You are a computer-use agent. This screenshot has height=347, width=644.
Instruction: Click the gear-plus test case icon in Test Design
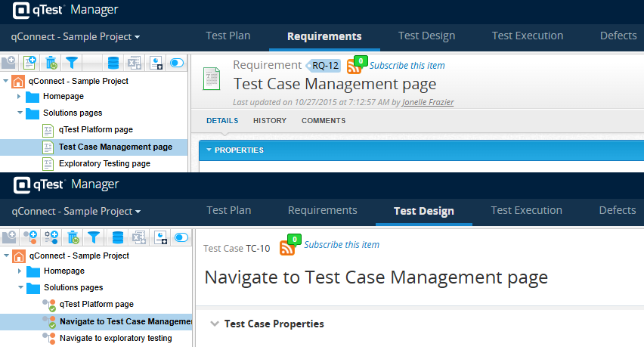tap(51, 237)
